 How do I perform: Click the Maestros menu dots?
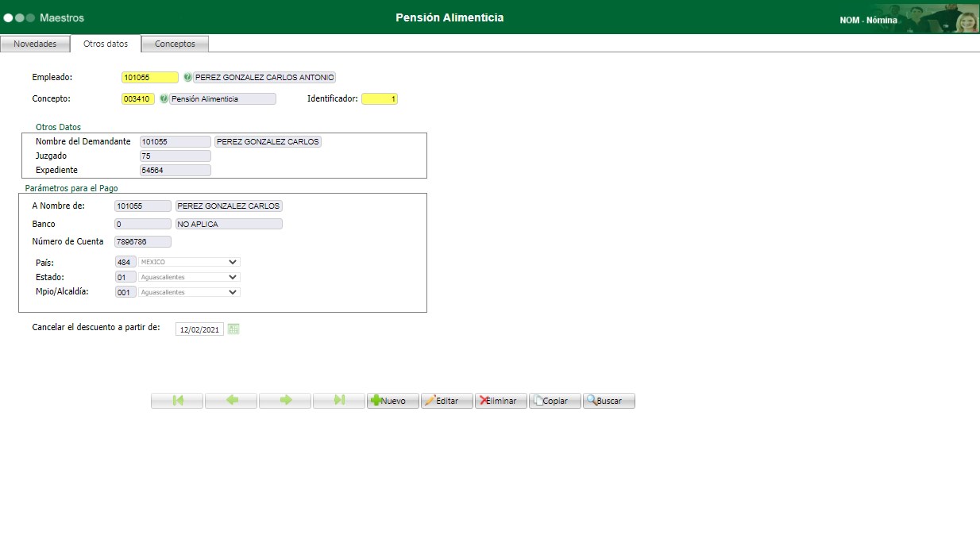[x=19, y=17]
